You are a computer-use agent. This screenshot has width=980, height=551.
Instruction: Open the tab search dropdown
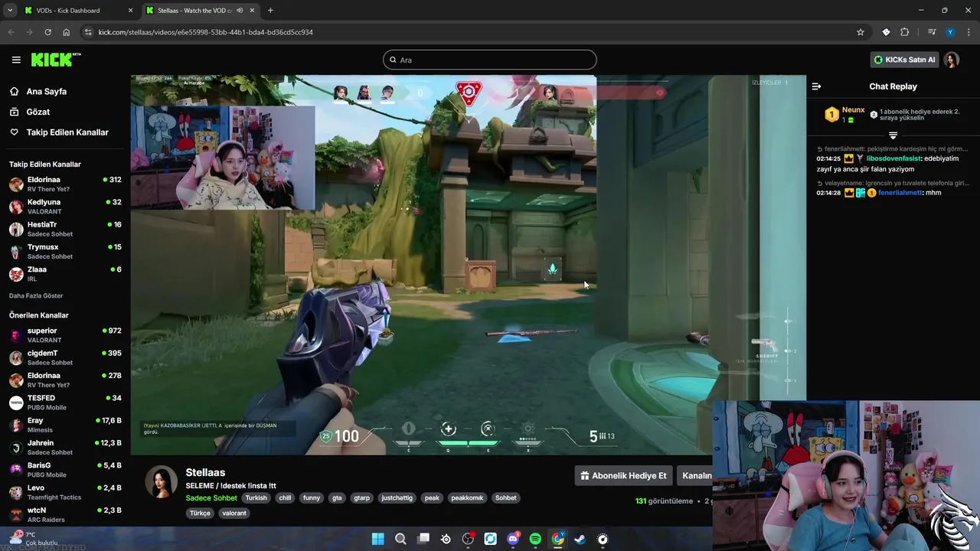point(10,11)
